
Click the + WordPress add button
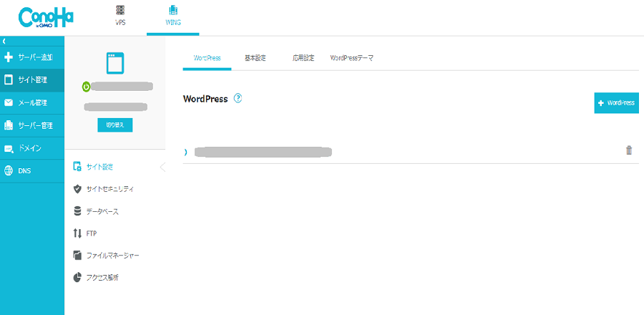tap(617, 102)
